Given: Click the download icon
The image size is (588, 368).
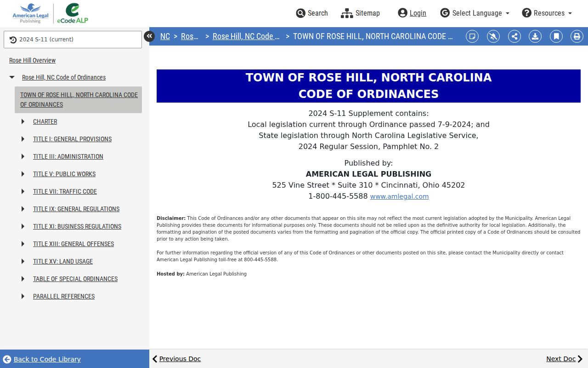Looking at the screenshot, I should tap(535, 36).
